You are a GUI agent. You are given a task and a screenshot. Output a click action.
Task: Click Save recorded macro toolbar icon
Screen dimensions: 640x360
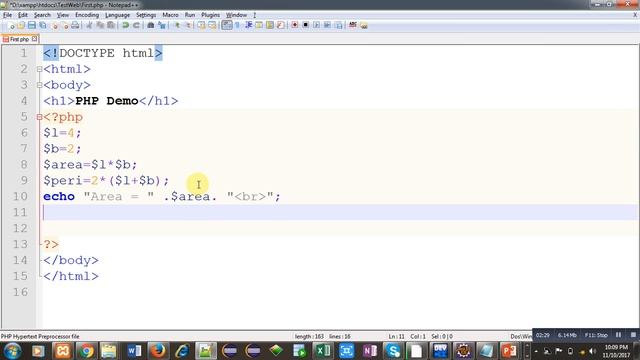point(338,25)
